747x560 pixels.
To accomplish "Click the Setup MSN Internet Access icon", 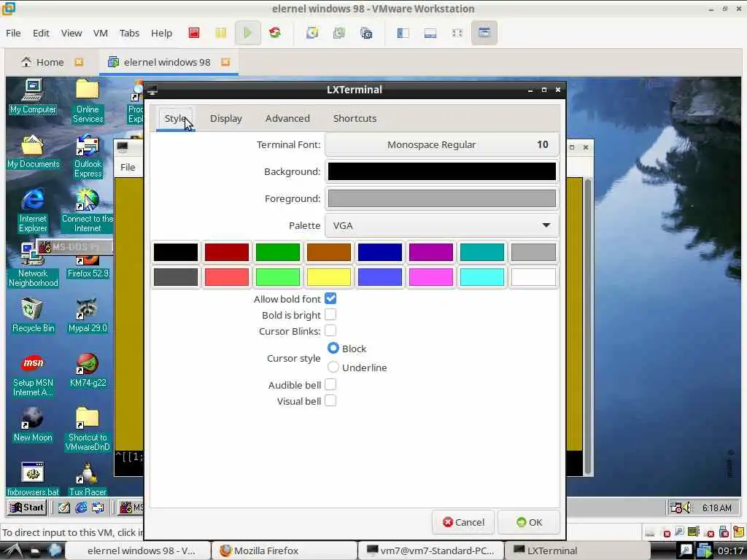I will point(33,375).
